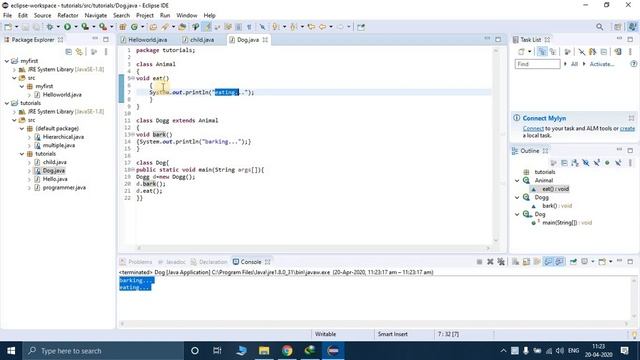Screen dimensions: 640x360
Task: Switch to the child.java editor tab
Action: point(199,40)
